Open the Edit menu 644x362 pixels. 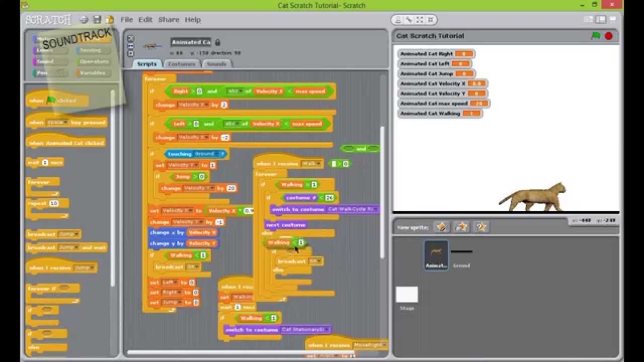click(145, 20)
